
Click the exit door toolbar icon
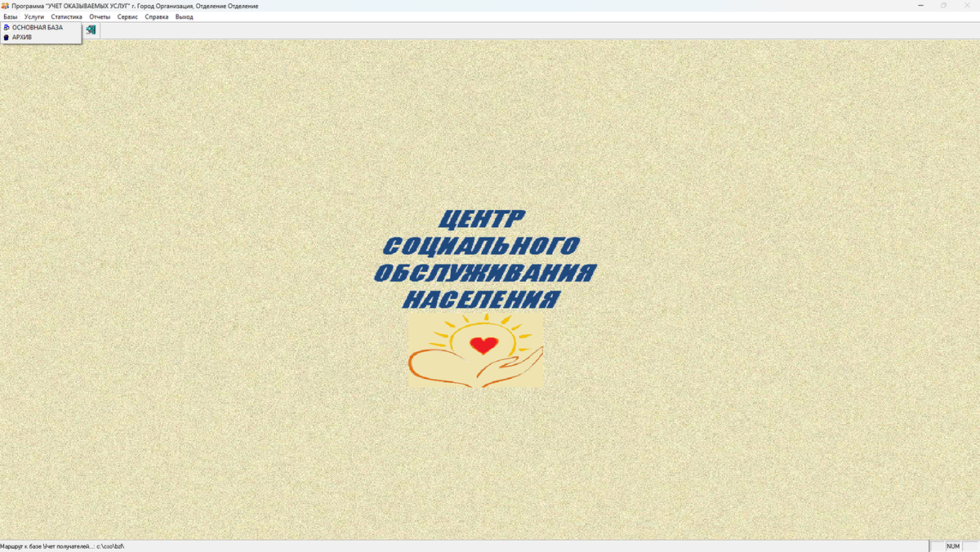[x=91, y=30]
